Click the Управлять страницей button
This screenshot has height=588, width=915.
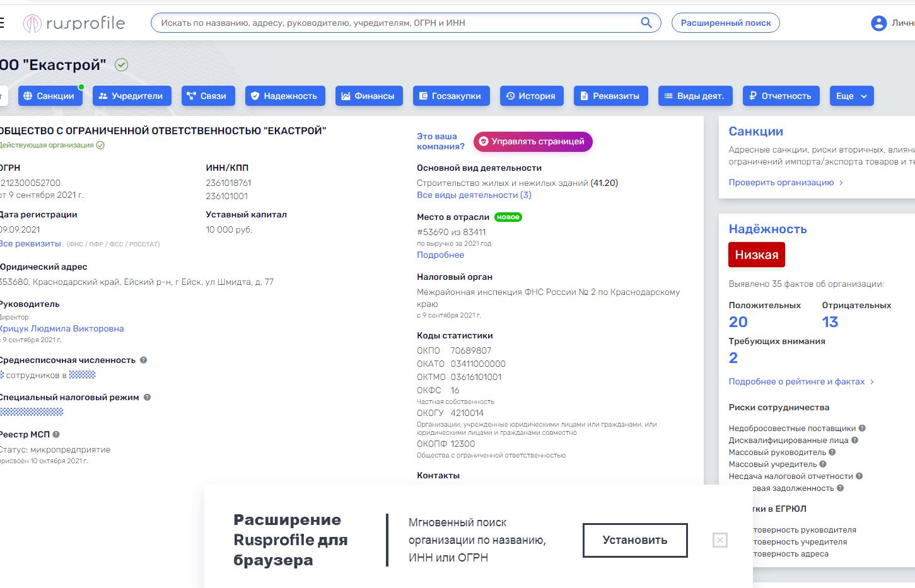pos(533,141)
